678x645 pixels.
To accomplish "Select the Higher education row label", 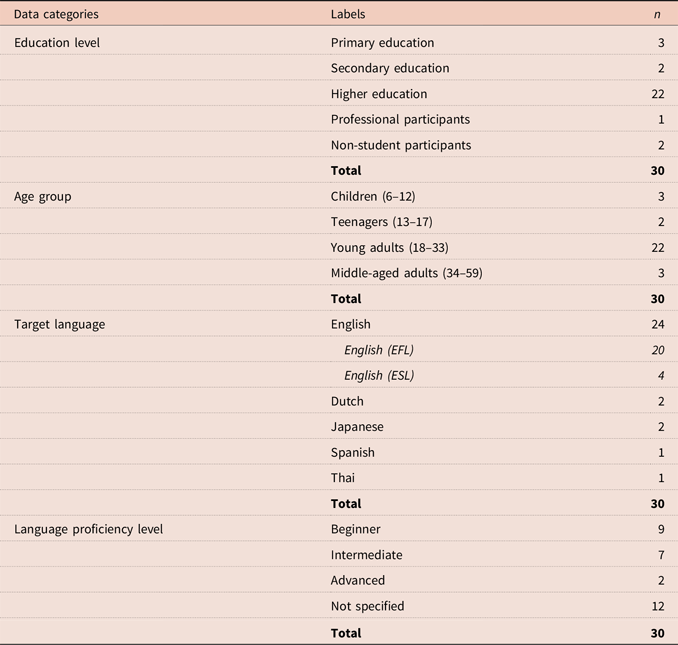I will [x=379, y=94].
